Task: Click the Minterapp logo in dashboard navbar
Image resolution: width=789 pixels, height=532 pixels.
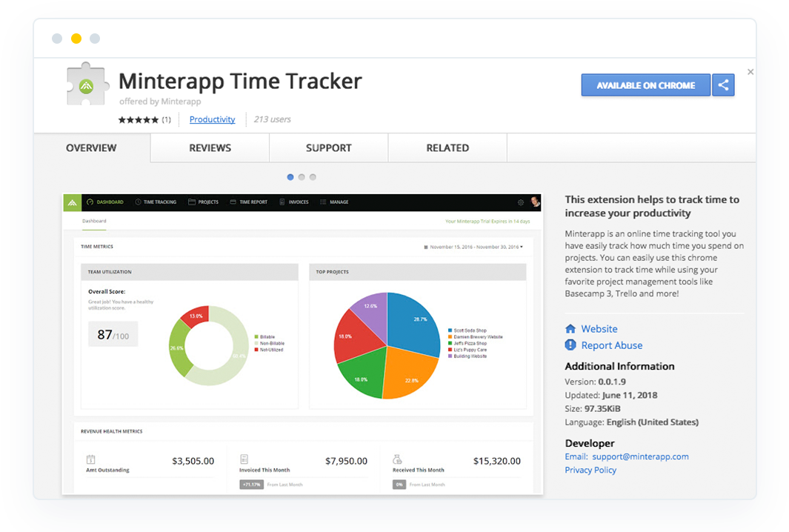Action: coord(73,202)
